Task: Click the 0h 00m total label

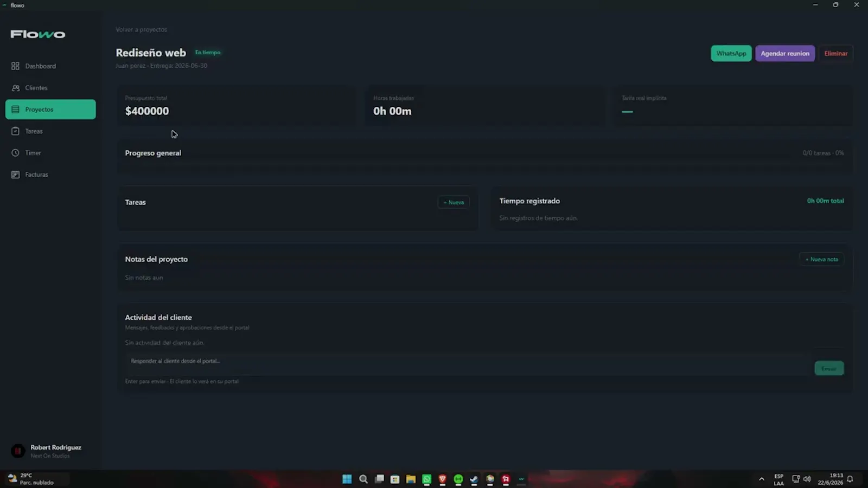Action: [x=825, y=201]
